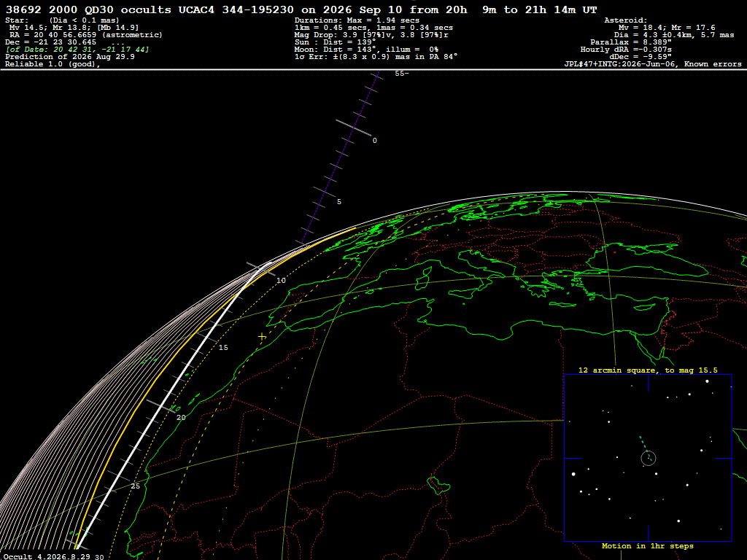Click the 55- minute label at top
The height and width of the screenshot is (560, 747).
402,74
